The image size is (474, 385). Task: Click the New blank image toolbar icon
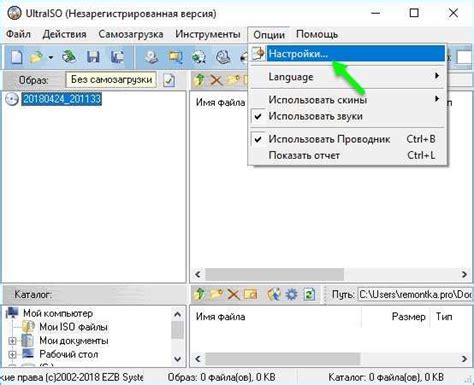point(17,57)
